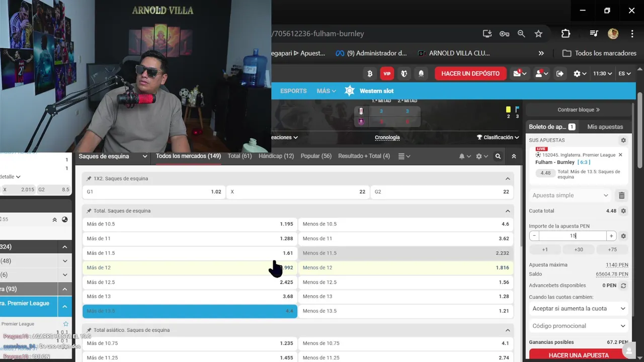Add +30 to the bet amount
Screen dimensions: 644x362
click(x=579, y=249)
